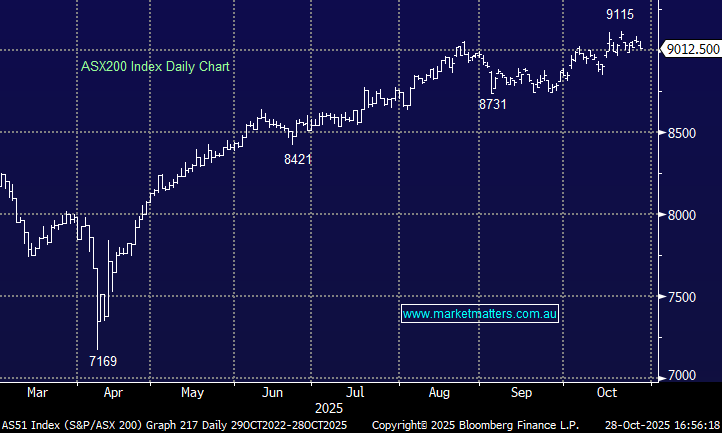Click the Jul label on time axis
Viewport: 722px width, 433px height.
[354, 392]
